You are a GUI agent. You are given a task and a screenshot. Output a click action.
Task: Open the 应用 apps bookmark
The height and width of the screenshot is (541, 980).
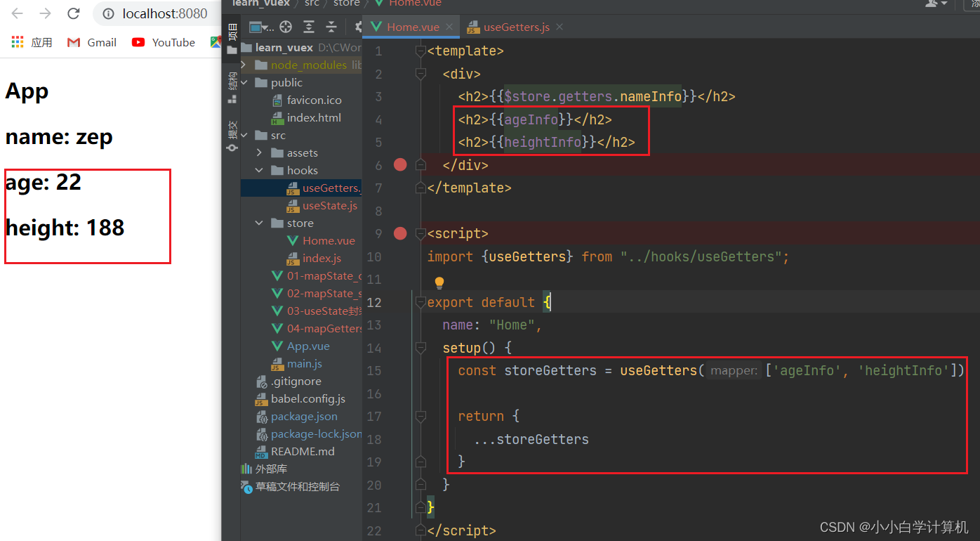click(32, 42)
